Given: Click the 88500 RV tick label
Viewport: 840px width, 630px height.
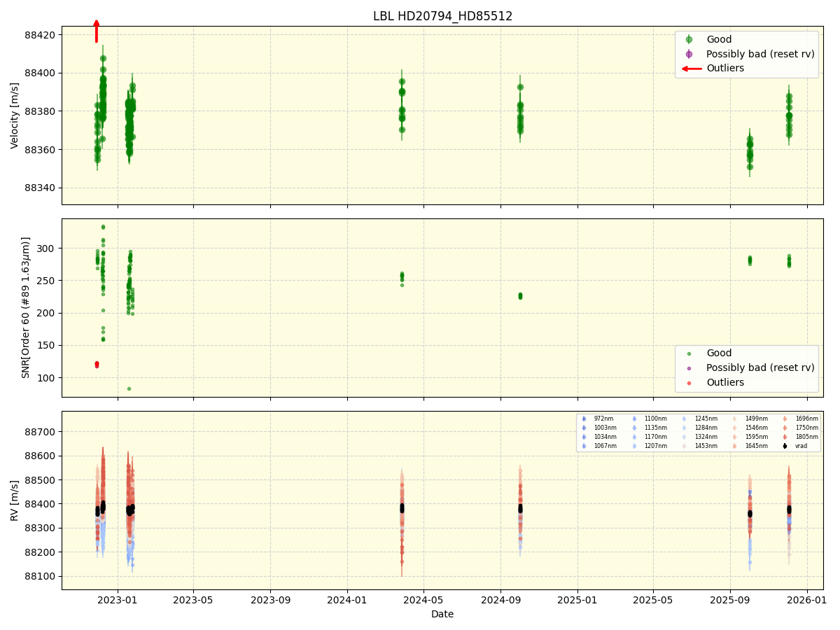Looking at the screenshot, I should click(40, 480).
